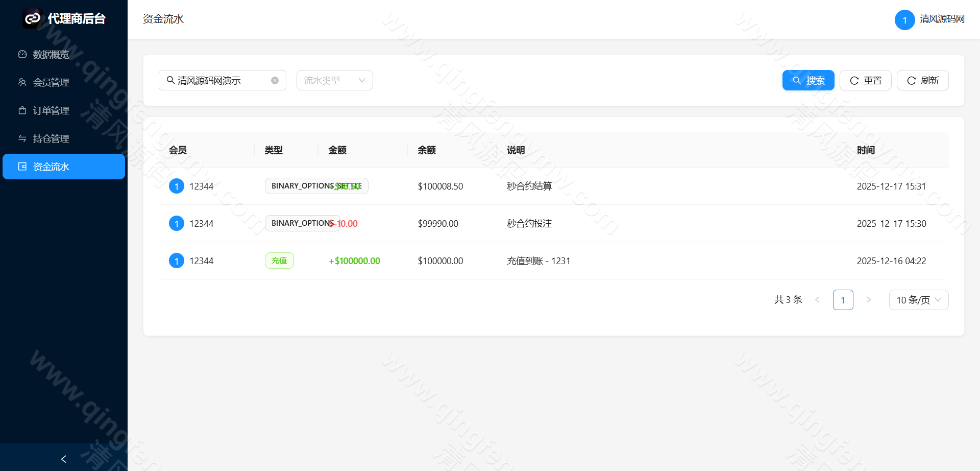Select page 1 in the pagination

point(843,300)
